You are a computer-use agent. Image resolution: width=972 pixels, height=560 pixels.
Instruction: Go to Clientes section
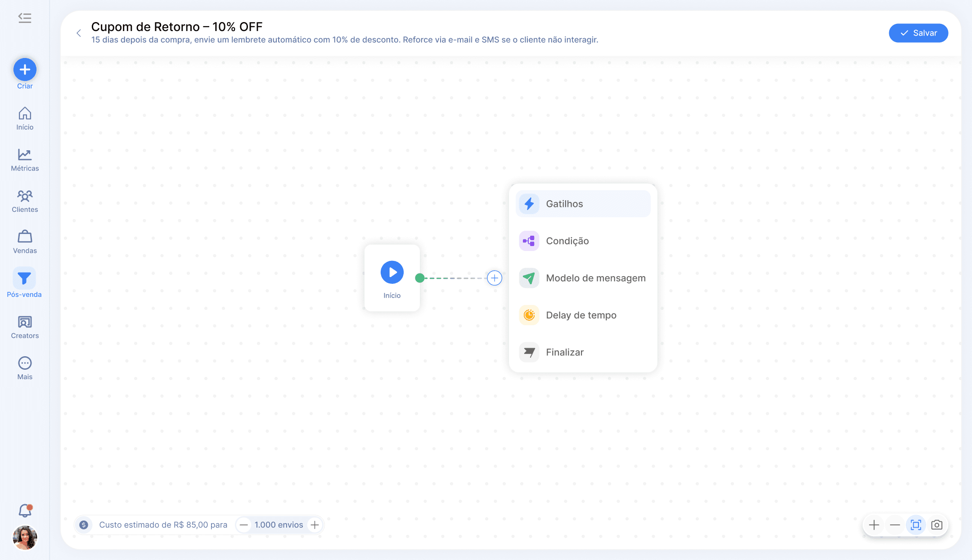(x=25, y=201)
